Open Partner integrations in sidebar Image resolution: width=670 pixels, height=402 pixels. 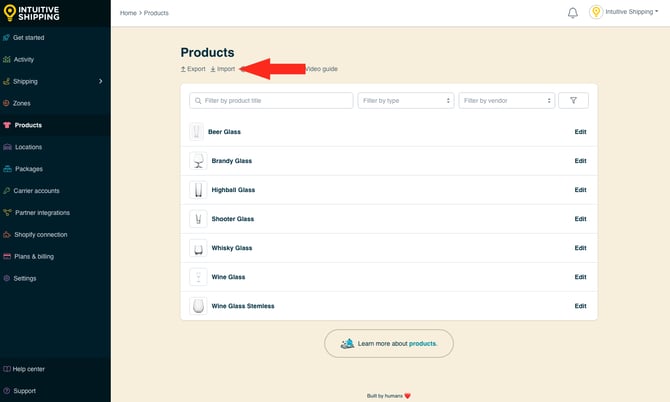coord(42,212)
